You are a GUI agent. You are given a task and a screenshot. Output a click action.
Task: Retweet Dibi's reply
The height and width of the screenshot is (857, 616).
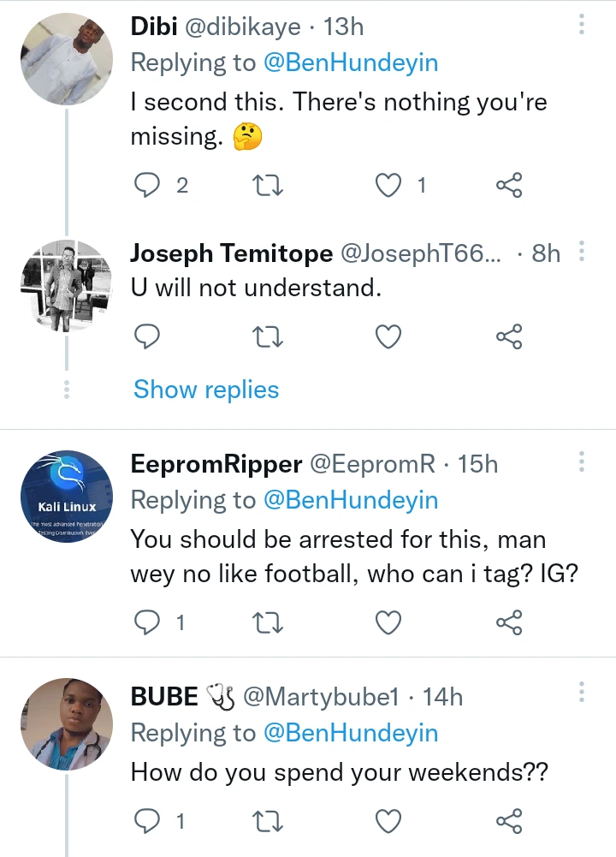[x=269, y=185]
